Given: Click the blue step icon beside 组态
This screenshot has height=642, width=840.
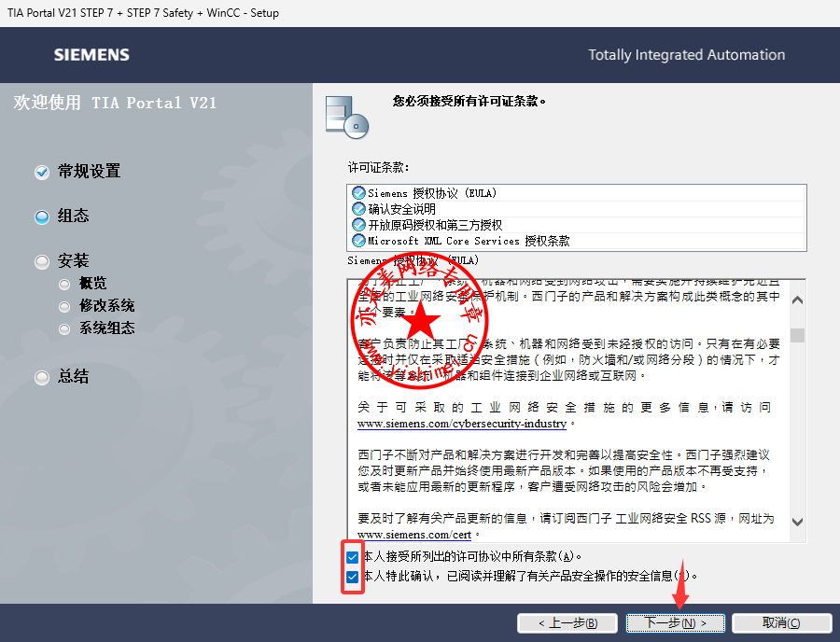Looking at the screenshot, I should (41, 216).
